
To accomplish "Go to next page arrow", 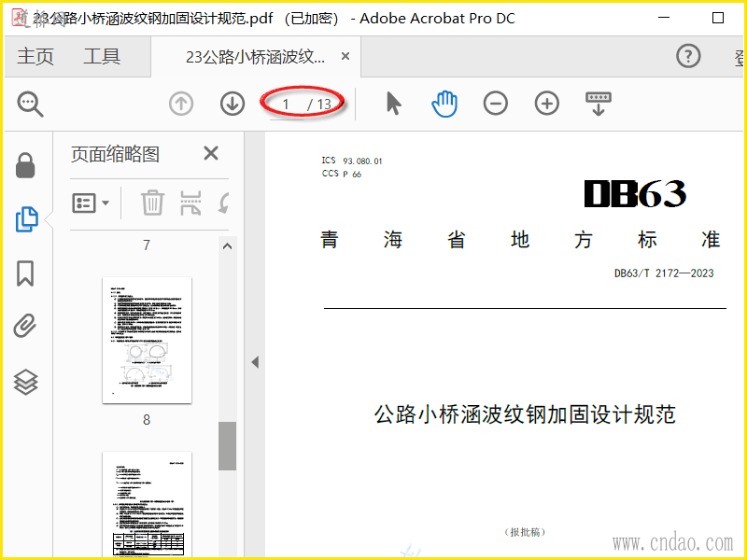I will pyautogui.click(x=233, y=104).
